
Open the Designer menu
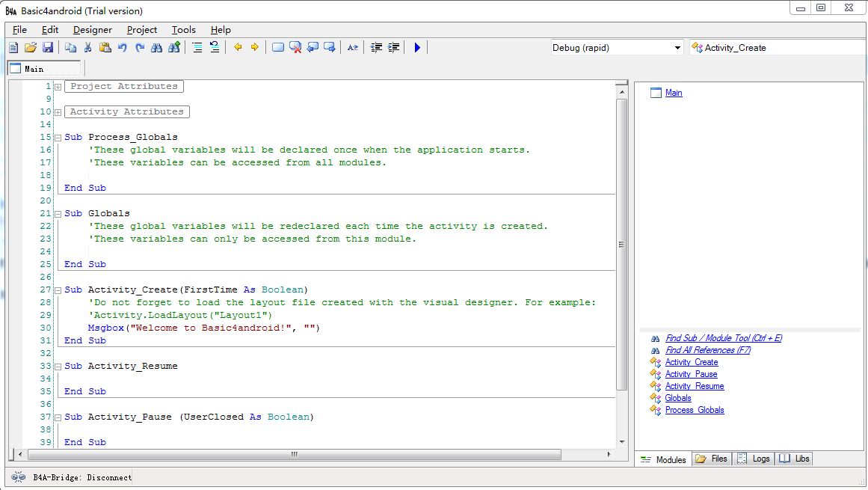93,30
